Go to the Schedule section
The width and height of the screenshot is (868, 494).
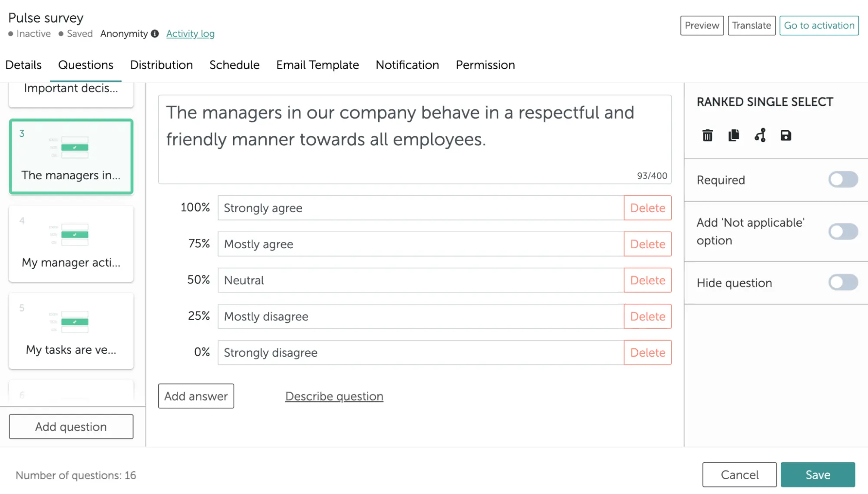coord(234,65)
